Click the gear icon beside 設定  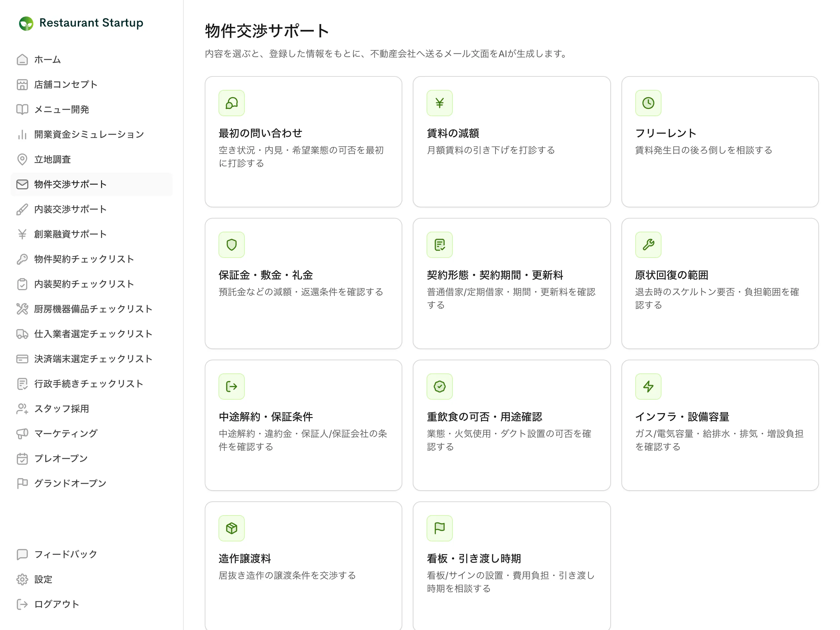(22, 579)
